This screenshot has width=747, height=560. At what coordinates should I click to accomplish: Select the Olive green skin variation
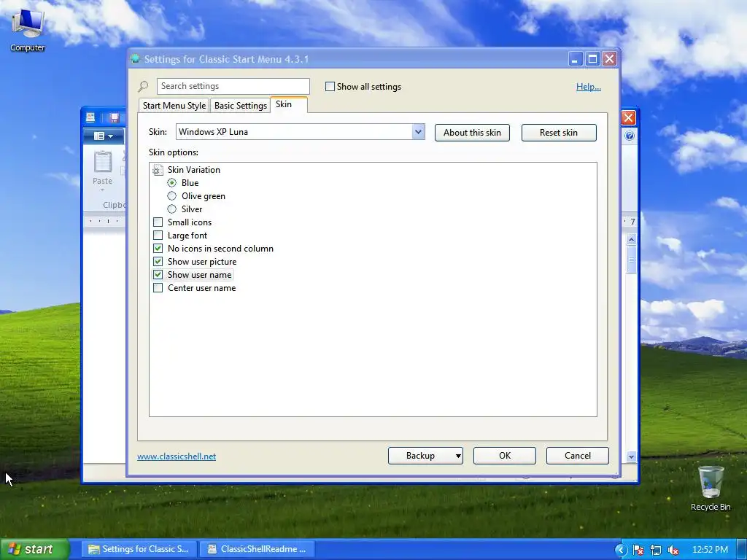click(x=172, y=195)
